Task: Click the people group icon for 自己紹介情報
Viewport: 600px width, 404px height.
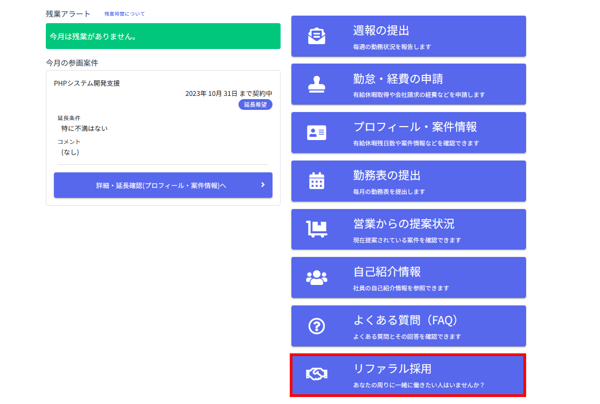Action: [x=317, y=278]
